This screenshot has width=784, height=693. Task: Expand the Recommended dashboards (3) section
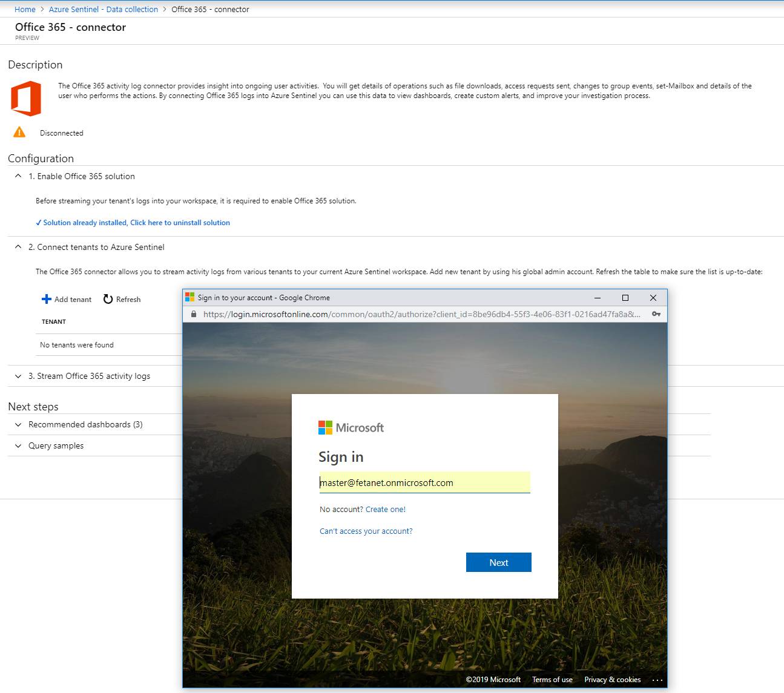[x=18, y=424]
